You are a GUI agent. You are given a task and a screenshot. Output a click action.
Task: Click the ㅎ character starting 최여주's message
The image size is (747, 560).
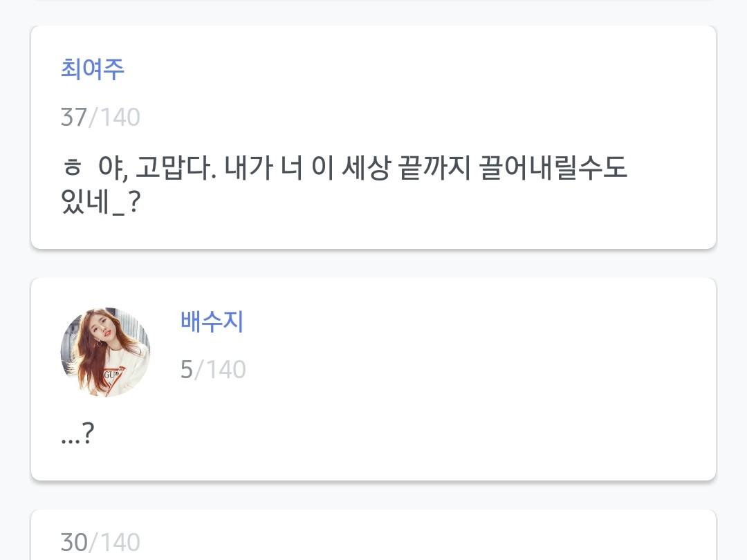pos(71,168)
